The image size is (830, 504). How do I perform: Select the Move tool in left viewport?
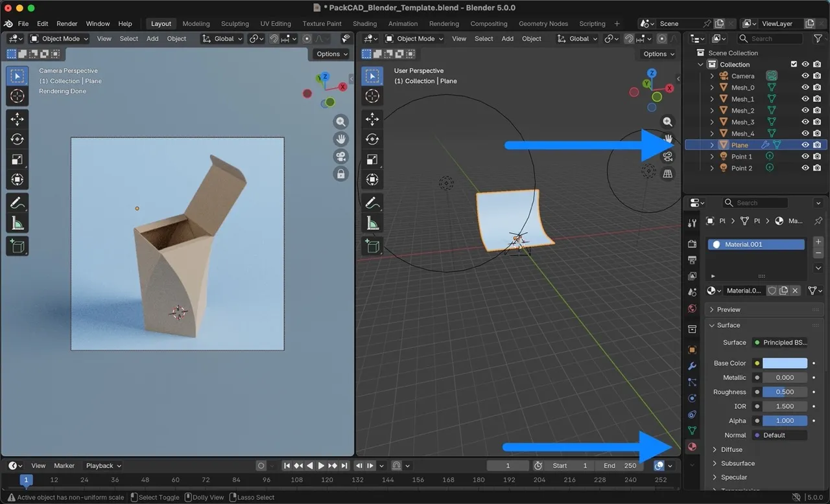pos(17,119)
